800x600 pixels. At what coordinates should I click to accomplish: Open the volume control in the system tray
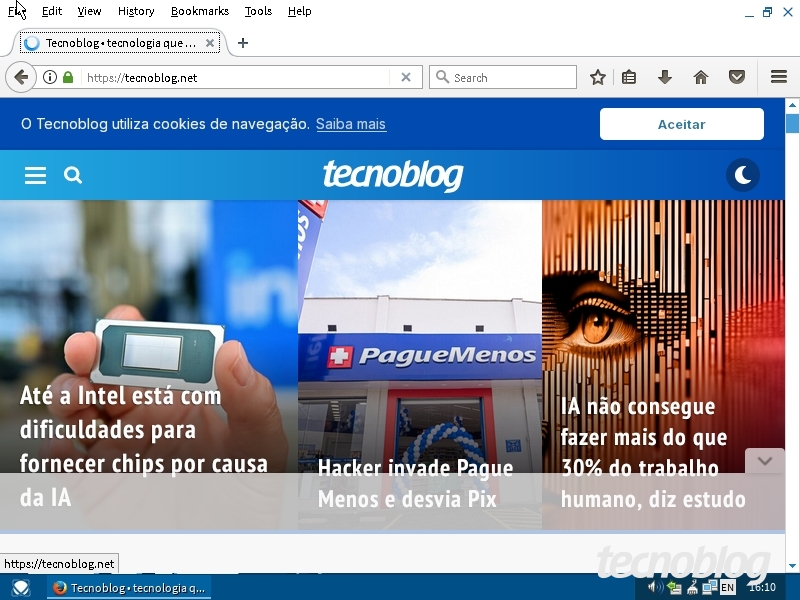(x=655, y=588)
